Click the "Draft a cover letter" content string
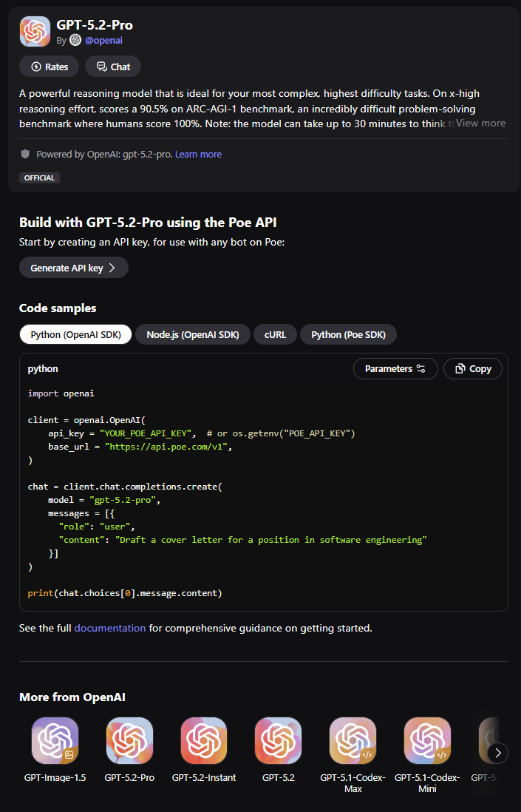The height and width of the screenshot is (812, 521). (x=271, y=540)
